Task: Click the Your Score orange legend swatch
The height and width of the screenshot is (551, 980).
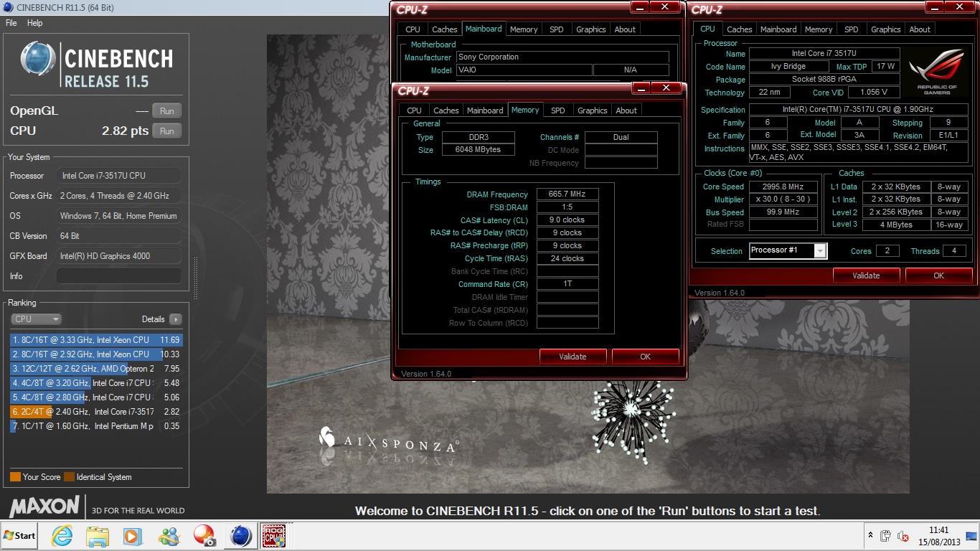Action: (15, 477)
